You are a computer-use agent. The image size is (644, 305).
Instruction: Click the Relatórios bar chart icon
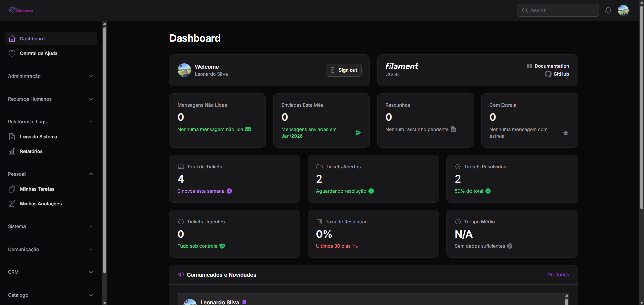pyautogui.click(x=12, y=151)
